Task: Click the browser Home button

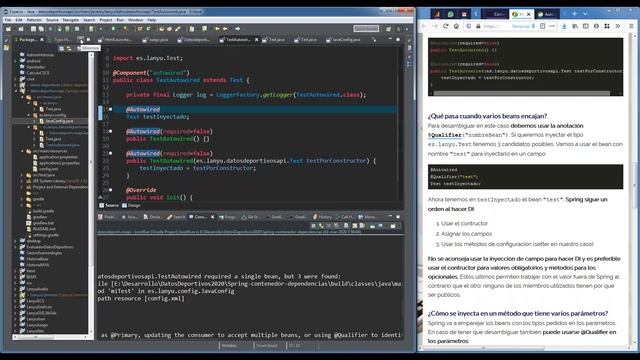Action: tap(456, 26)
